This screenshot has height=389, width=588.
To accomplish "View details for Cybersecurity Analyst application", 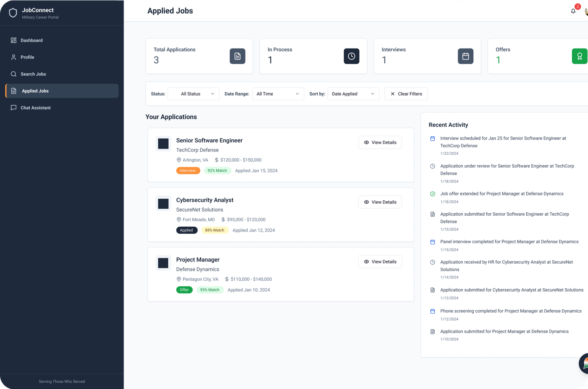I will 380,202.
